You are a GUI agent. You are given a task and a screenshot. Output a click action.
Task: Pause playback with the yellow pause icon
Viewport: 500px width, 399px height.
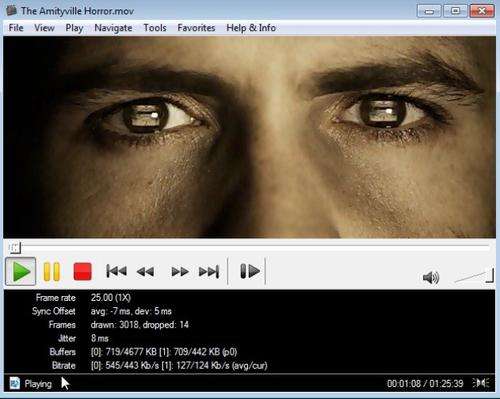pos(52,272)
